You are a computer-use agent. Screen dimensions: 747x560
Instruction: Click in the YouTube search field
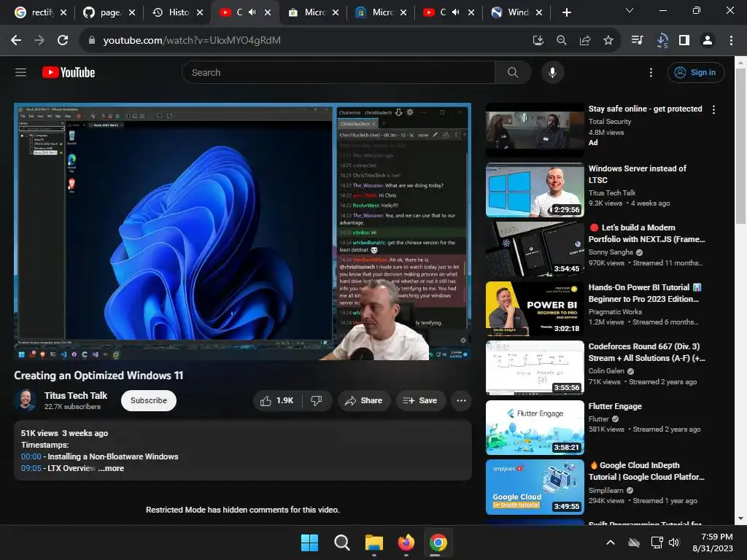(338, 72)
